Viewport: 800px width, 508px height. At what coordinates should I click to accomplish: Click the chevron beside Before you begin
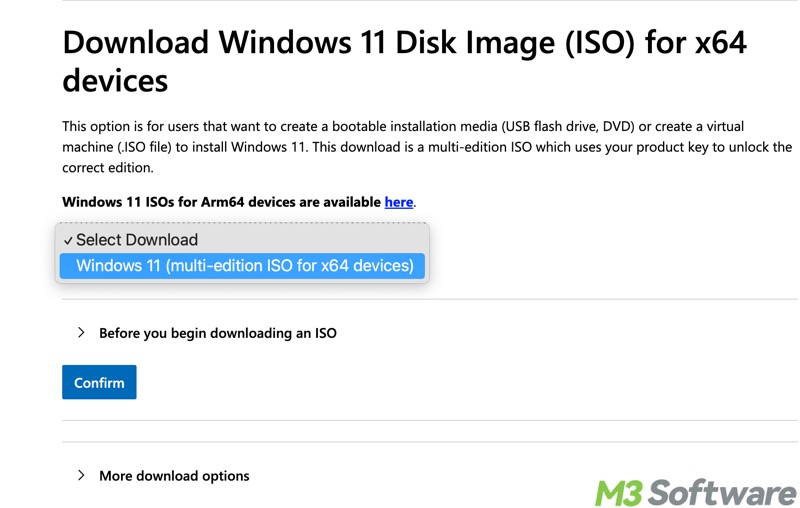81,332
